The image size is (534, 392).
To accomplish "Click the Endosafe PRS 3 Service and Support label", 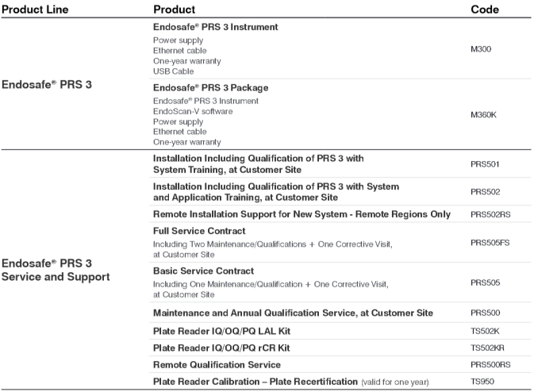I will 57,269.
